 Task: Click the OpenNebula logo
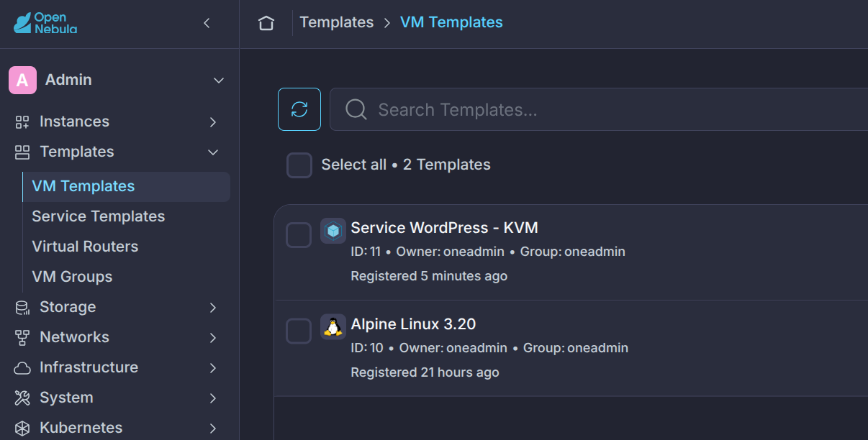click(x=45, y=23)
